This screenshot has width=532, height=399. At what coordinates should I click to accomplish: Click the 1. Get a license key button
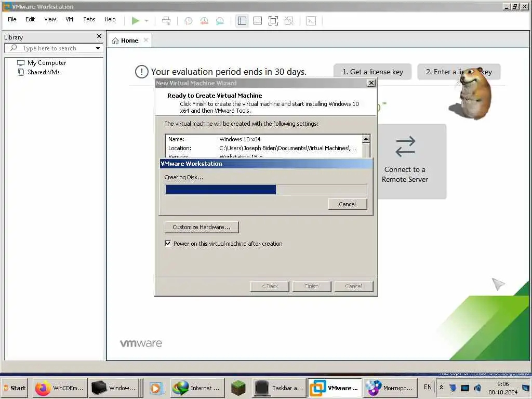373,72
